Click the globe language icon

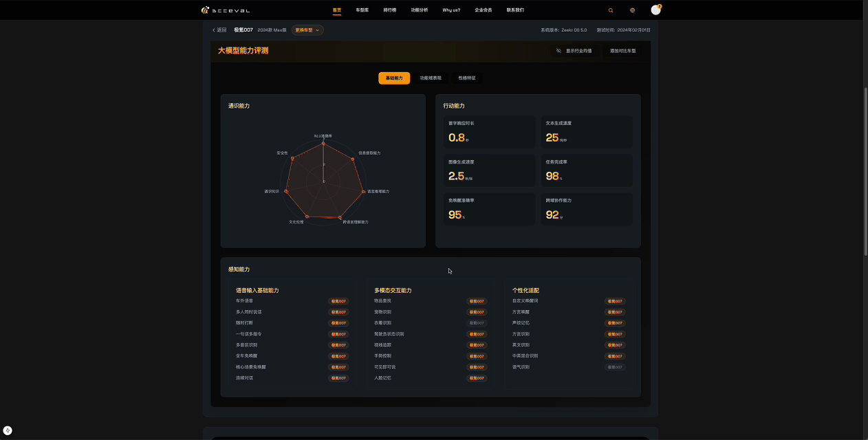(x=632, y=10)
